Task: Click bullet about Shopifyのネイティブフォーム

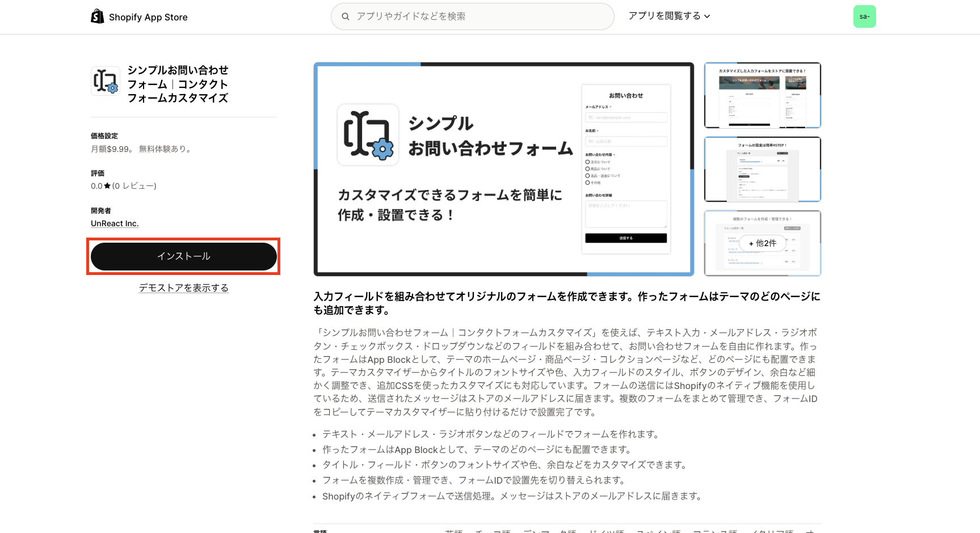Action: (x=514, y=496)
